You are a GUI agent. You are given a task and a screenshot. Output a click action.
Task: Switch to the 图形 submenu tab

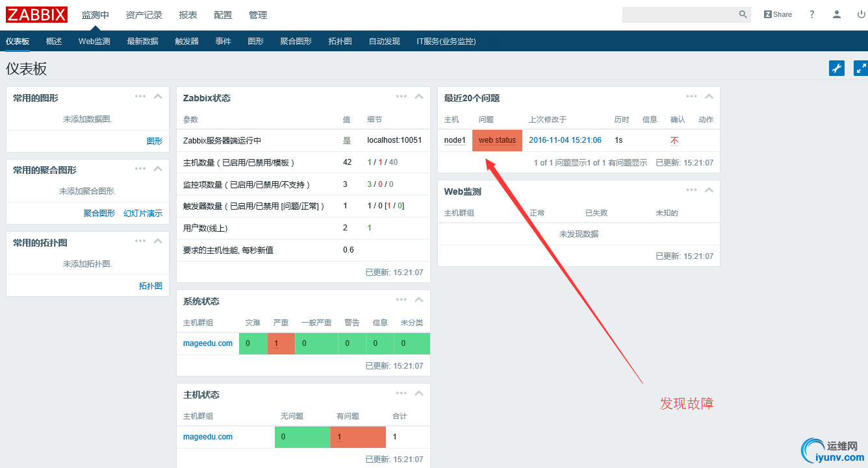pos(256,41)
